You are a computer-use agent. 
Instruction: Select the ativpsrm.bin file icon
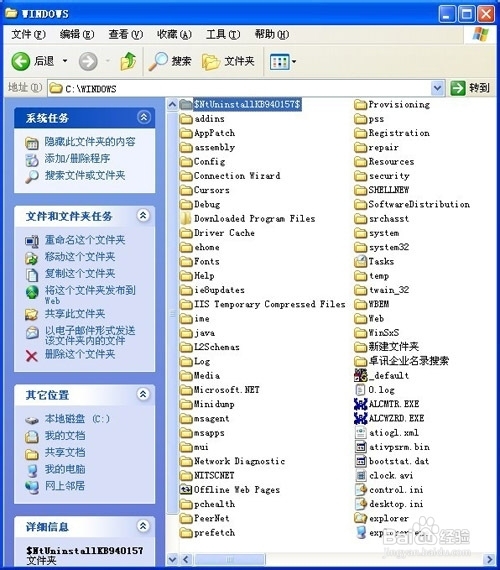coord(360,447)
